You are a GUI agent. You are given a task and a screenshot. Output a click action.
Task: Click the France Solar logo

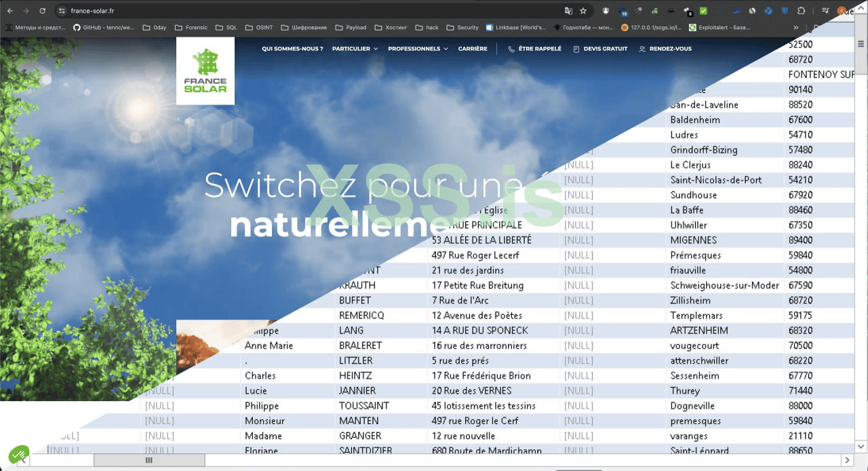click(x=205, y=71)
